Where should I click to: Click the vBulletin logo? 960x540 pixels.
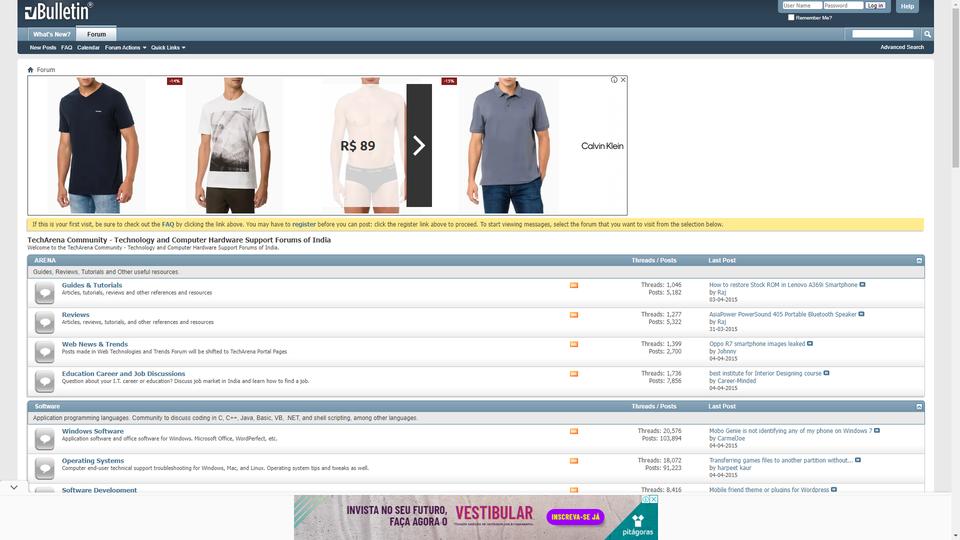(59, 11)
